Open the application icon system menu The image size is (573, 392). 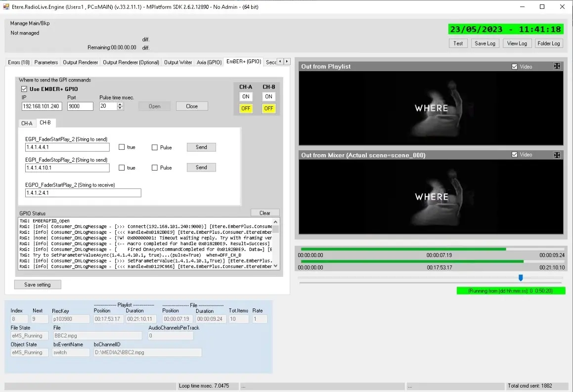(x=6, y=7)
